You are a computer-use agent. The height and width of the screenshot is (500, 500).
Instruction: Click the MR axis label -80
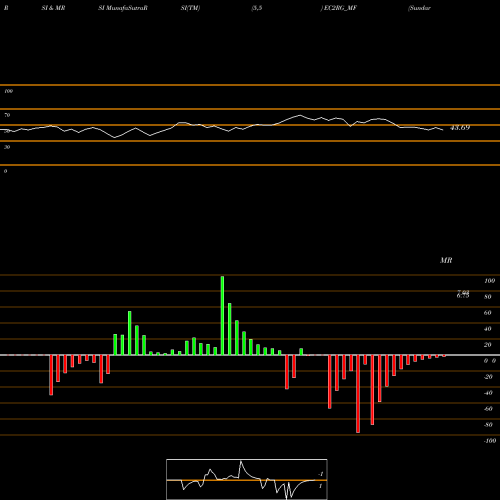click(488, 425)
